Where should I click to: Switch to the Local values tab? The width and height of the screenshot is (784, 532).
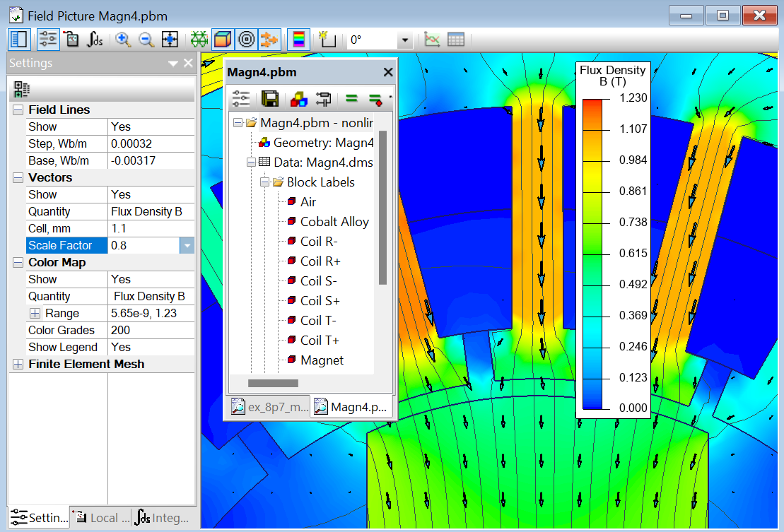tap(100, 518)
